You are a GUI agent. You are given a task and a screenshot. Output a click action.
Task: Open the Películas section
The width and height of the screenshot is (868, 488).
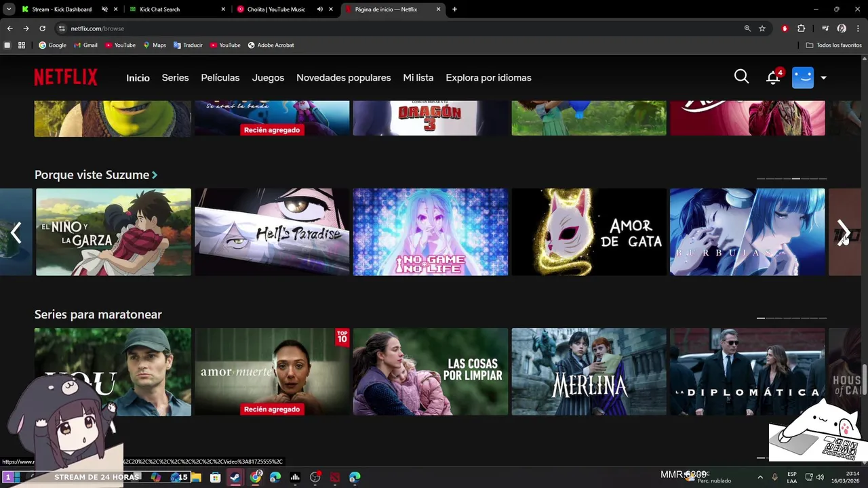pos(220,78)
